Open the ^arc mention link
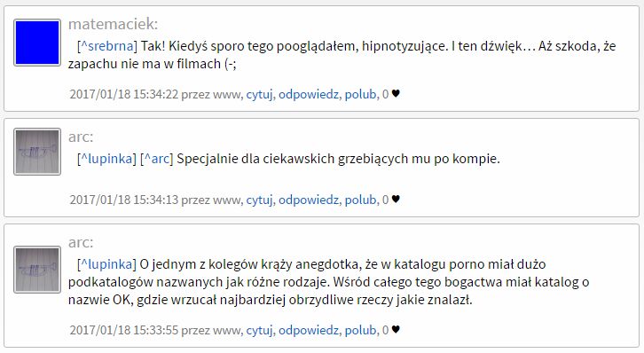 [x=156, y=159]
